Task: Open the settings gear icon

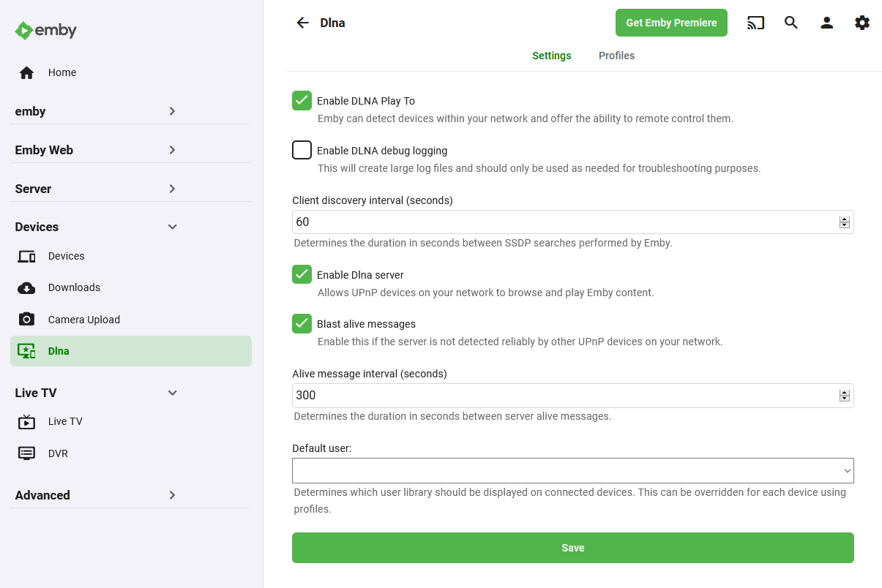Action: [862, 23]
